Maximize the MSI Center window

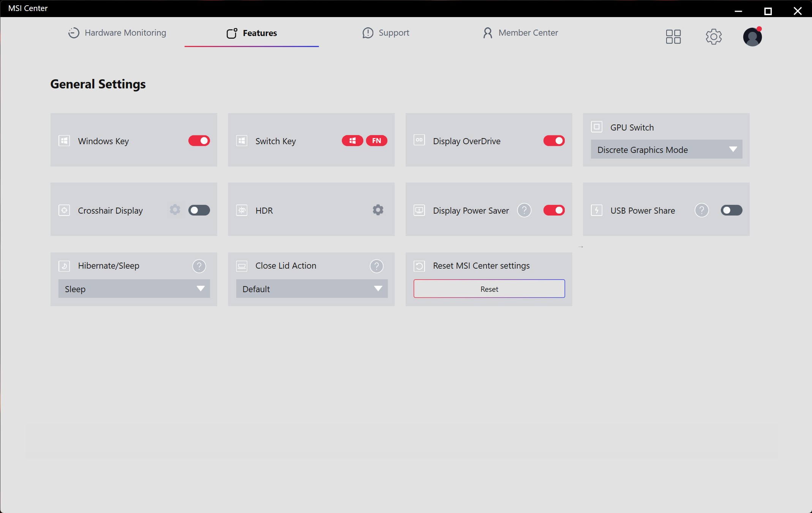click(x=768, y=11)
